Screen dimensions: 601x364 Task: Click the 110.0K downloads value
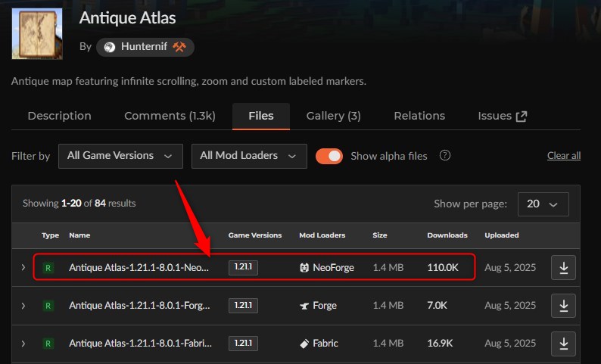443,267
